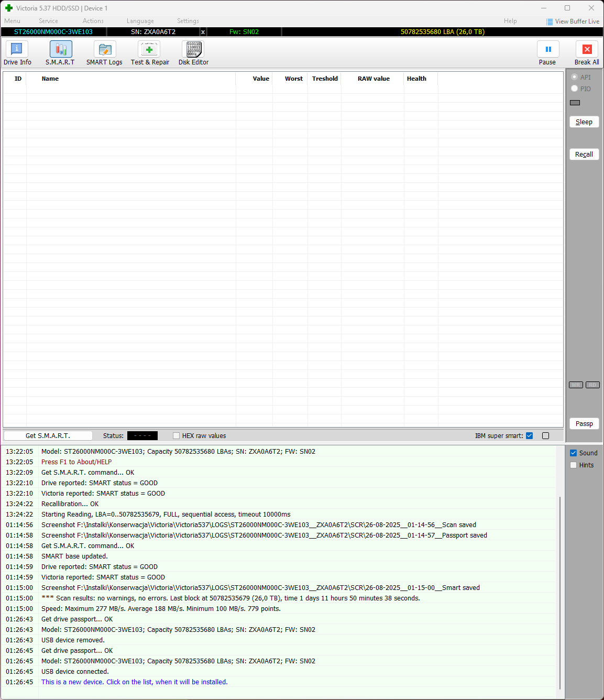Image resolution: width=604 pixels, height=700 pixels.
Task: Toggle the IBM super smart checkbox
Action: [x=530, y=436]
